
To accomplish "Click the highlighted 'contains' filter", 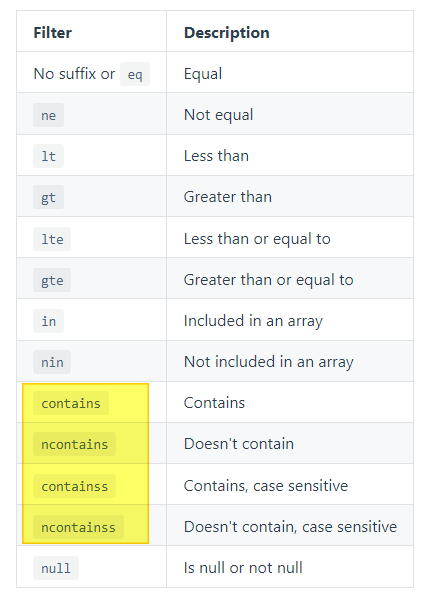I will [x=71, y=403].
